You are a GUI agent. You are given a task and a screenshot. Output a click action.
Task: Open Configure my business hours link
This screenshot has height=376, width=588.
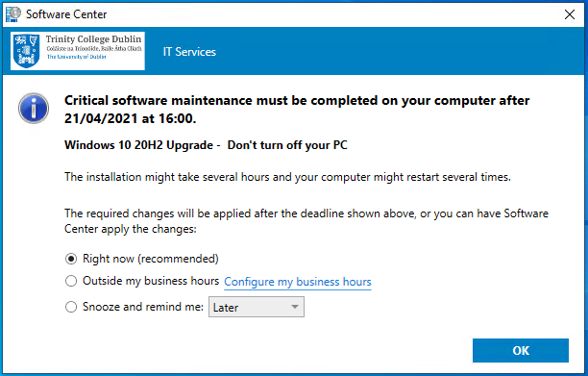click(298, 282)
